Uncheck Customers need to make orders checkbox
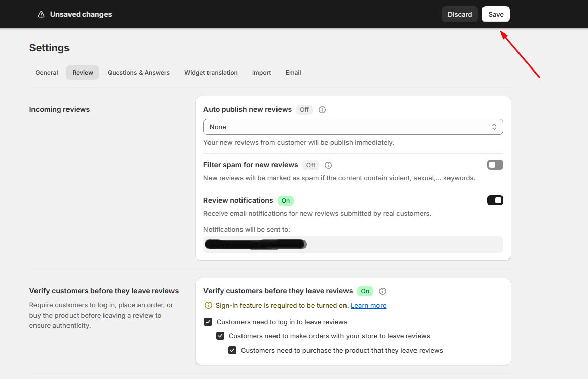588x379 pixels. (220, 336)
